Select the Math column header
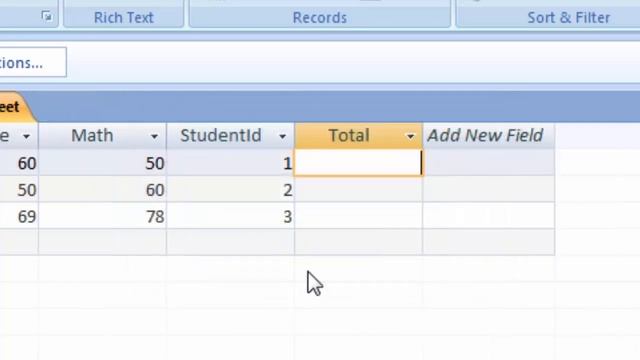640x360 pixels. [x=102, y=136]
